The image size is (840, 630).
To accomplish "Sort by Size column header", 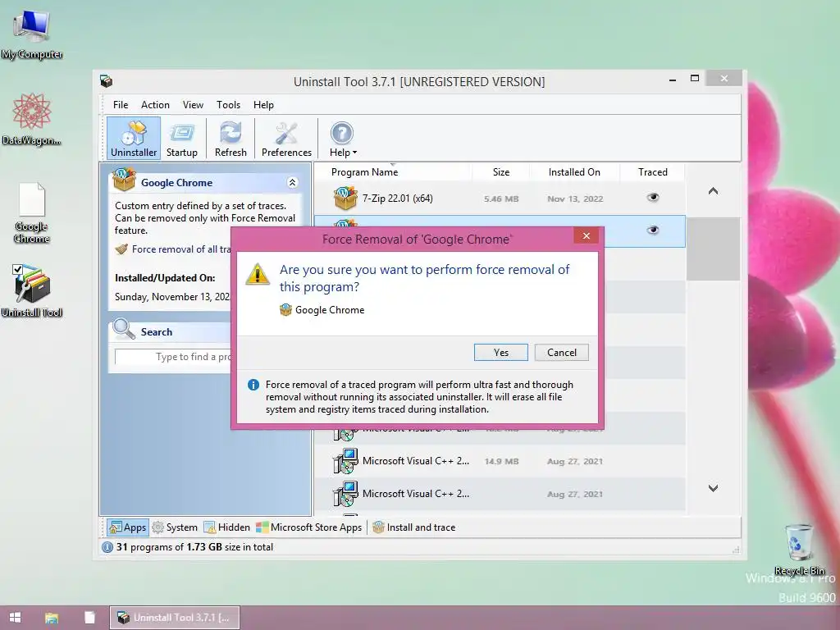I will coord(501,172).
